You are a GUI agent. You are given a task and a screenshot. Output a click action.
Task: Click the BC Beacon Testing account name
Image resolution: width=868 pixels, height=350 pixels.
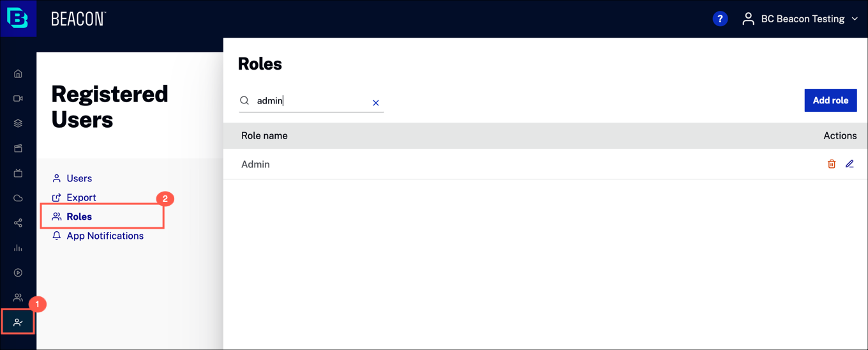pos(803,19)
